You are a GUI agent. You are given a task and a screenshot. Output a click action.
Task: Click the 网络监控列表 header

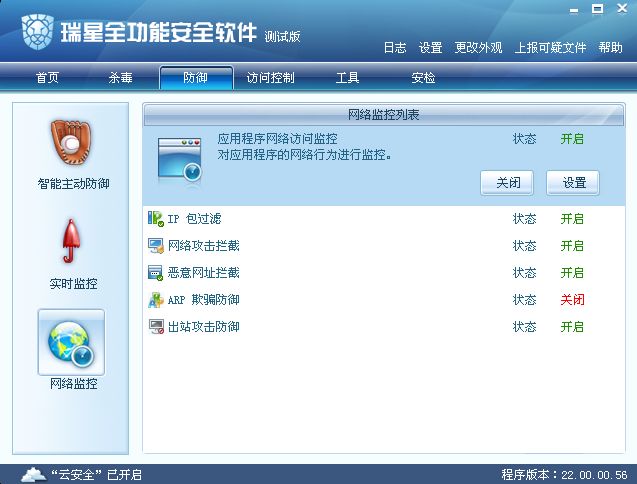384,115
